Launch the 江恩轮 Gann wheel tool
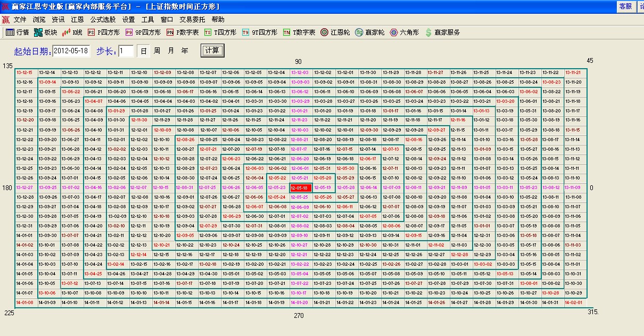 click(335, 32)
